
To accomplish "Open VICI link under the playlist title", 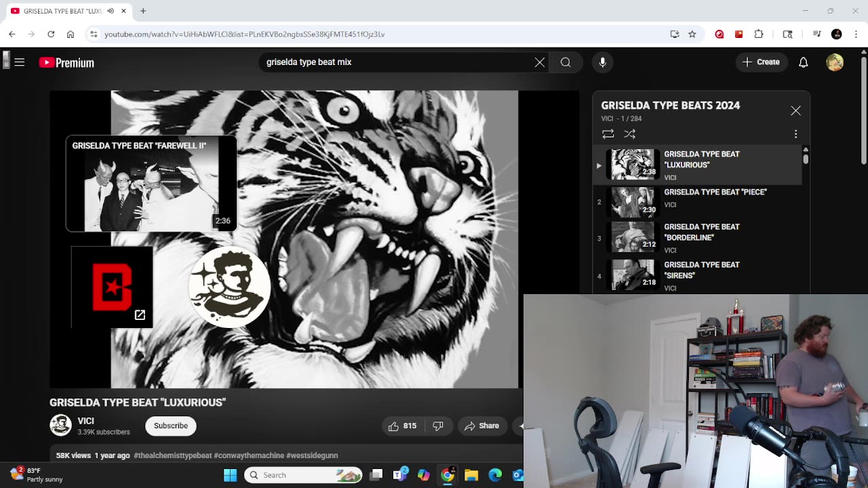I will [607, 119].
